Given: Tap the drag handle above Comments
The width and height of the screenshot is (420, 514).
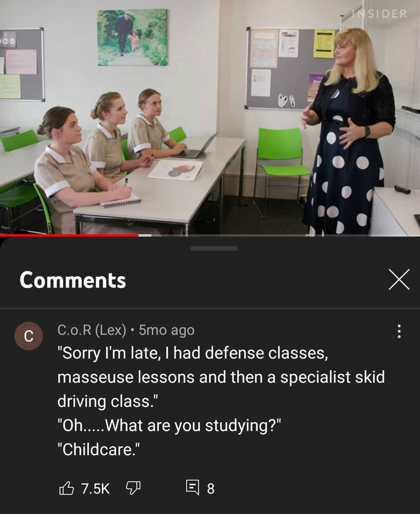Looking at the screenshot, I should tap(214, 249).
